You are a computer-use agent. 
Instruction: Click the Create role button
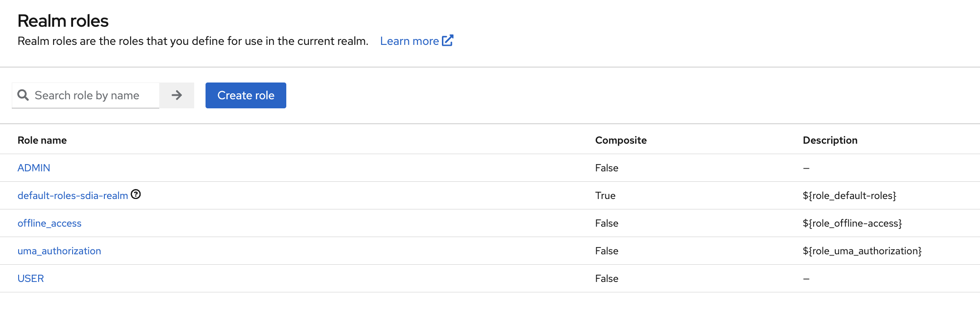tap(245, 95)
